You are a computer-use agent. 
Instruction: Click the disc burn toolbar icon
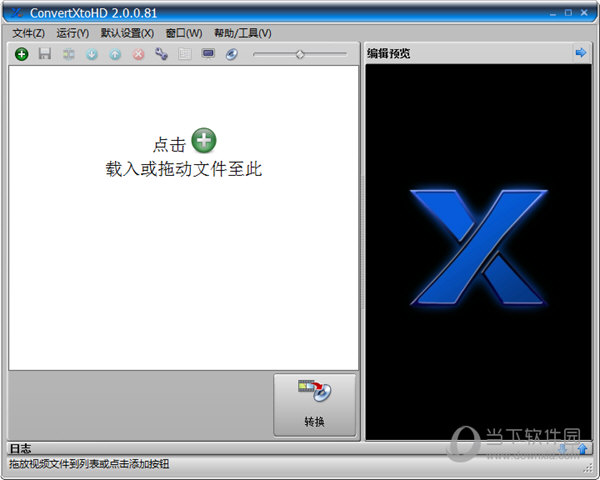click(x=232, y=54)
